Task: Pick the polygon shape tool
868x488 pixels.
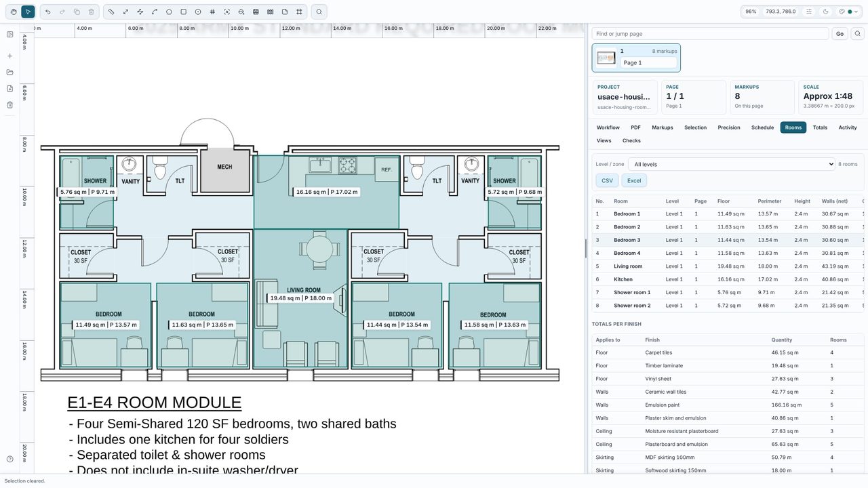Action: (169, 12)
